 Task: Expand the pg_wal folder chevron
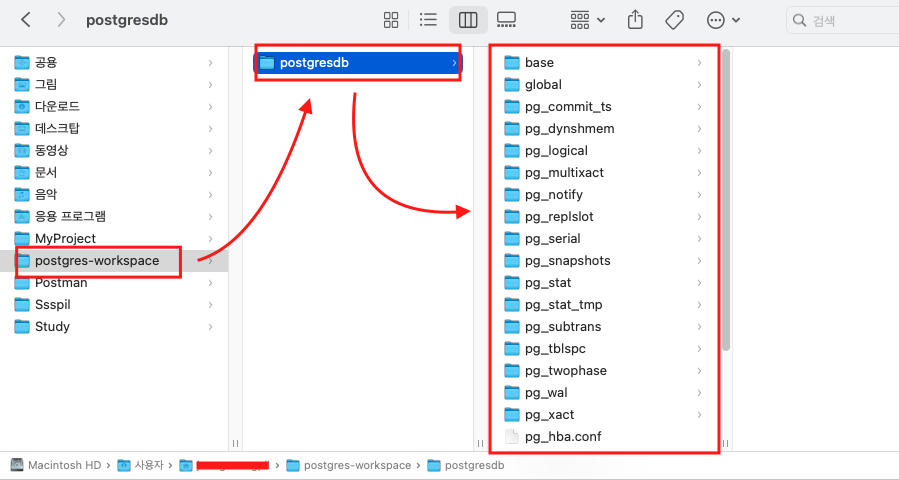(699, 393)
